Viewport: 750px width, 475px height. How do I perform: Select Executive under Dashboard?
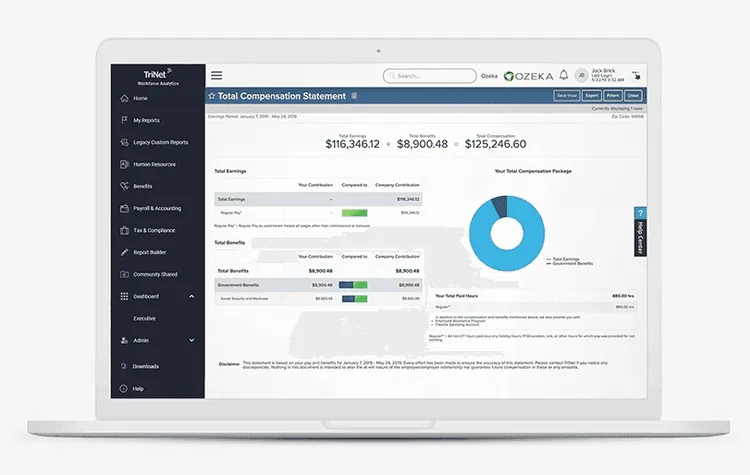click(x=145, y=317)
